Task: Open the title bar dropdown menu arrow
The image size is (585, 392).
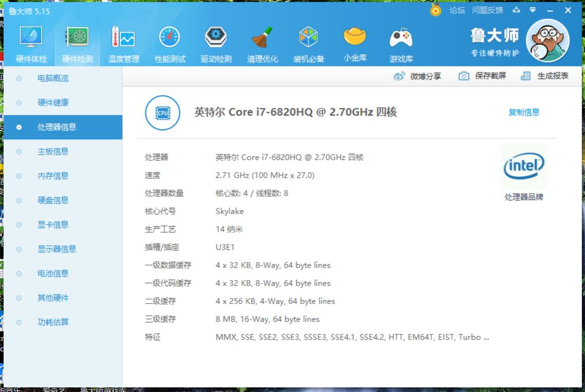Action: coord(533,10)
